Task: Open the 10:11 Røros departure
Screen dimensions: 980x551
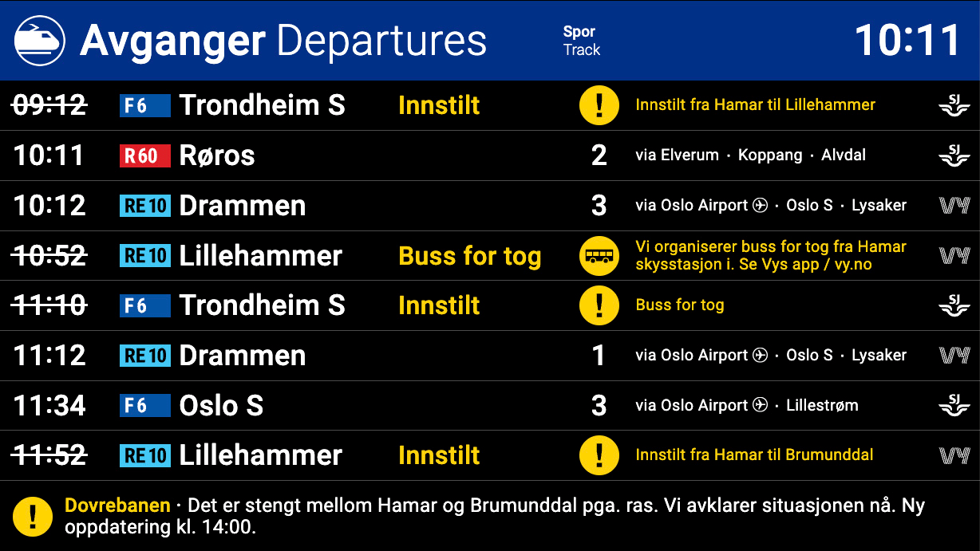Action: point(217,155)
